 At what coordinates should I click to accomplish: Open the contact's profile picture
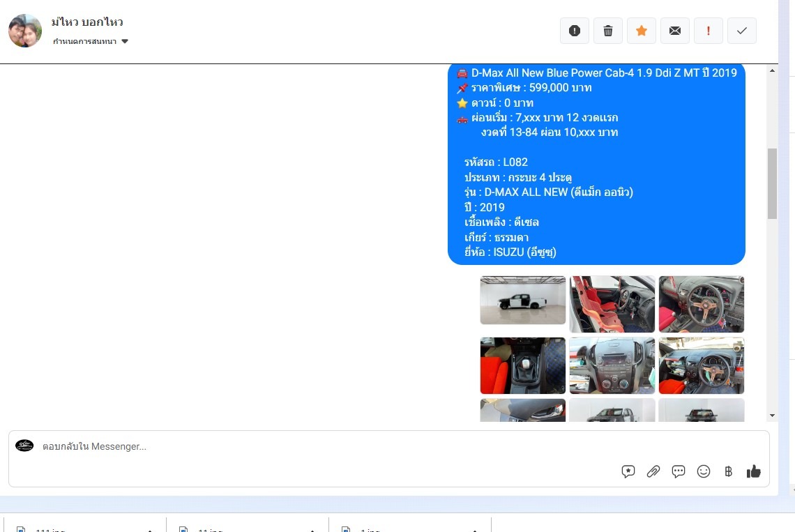pyautogui.click(x=25, y=31)
